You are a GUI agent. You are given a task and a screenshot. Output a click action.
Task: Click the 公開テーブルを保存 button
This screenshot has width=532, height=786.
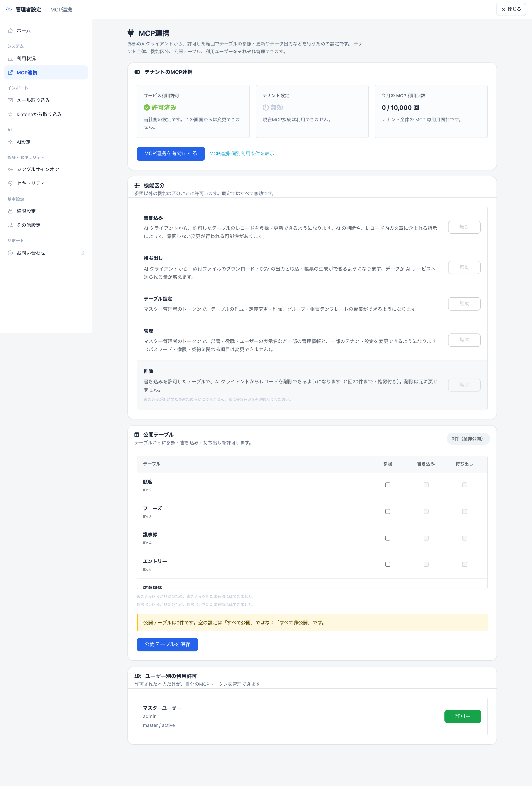167,644
